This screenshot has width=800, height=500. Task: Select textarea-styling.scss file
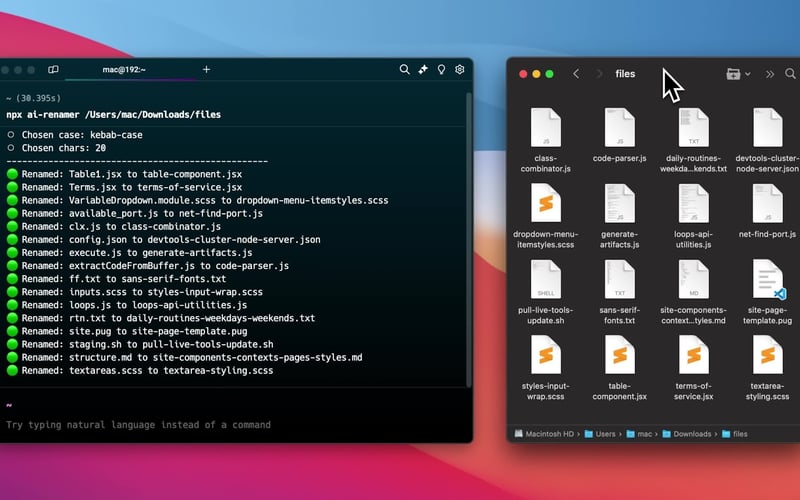point(767,368)
